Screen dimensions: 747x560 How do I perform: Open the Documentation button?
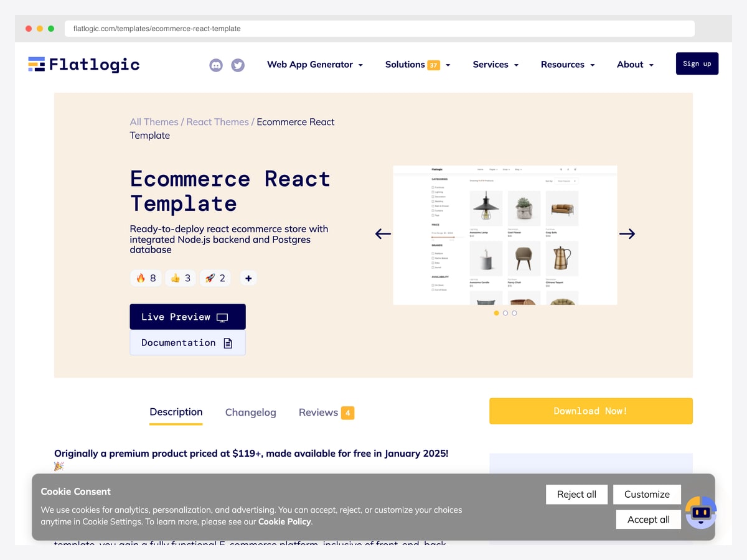(x=188, y=343)
